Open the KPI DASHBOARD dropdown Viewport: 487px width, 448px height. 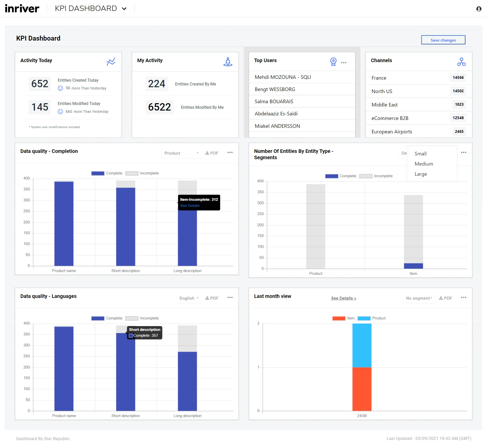(124, 8)
